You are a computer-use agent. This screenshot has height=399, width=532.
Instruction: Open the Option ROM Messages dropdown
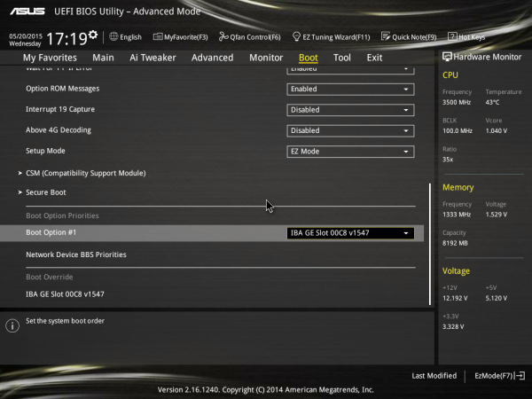click(x=350, y=90)
